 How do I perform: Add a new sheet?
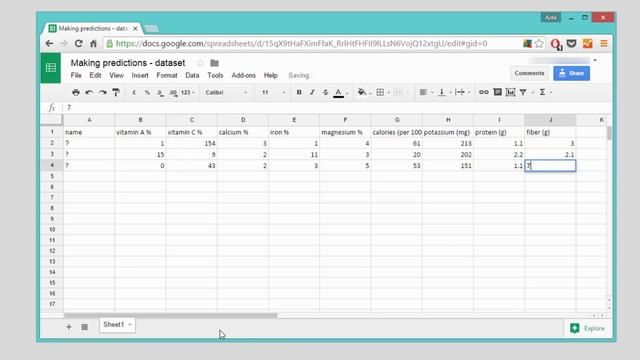[69, 327]
